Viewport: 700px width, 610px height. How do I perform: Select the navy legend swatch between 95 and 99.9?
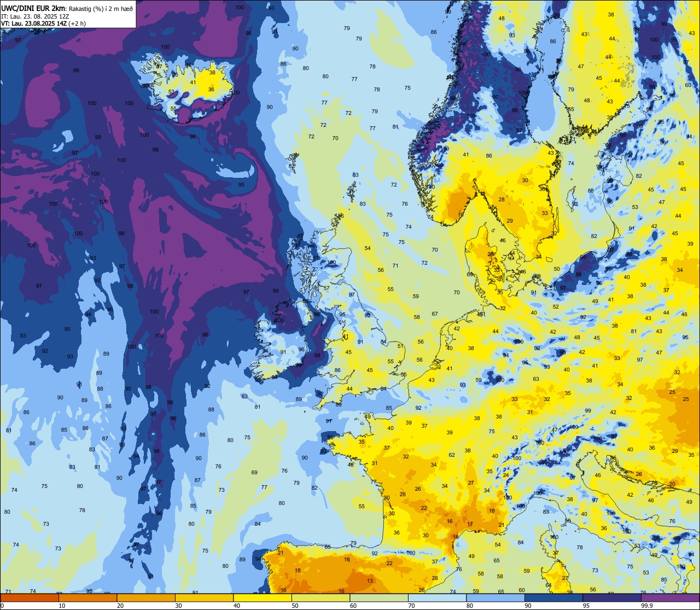pyautogui.click(x=612, y=597)
